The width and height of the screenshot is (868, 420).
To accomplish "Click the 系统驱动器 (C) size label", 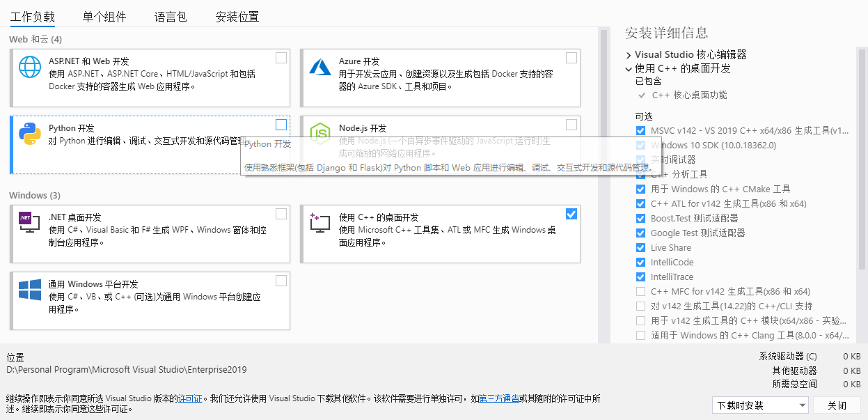I will (x=788, y=357).
